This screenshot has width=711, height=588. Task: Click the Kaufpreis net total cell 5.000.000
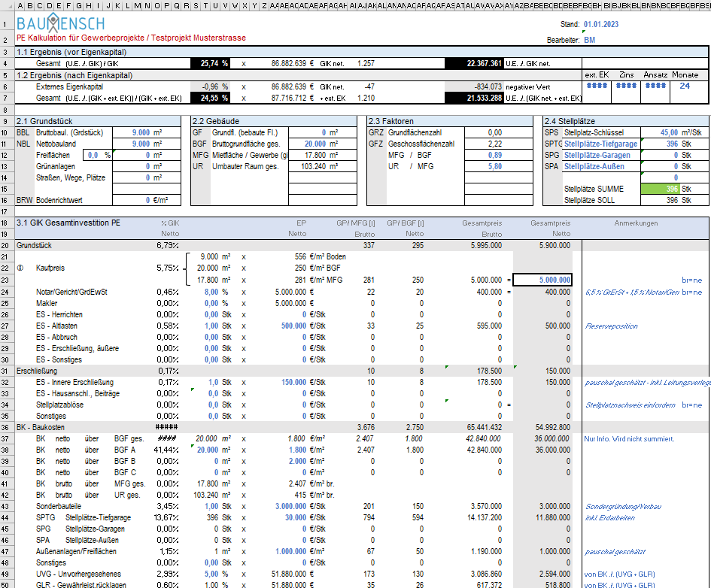click(542, 280)
